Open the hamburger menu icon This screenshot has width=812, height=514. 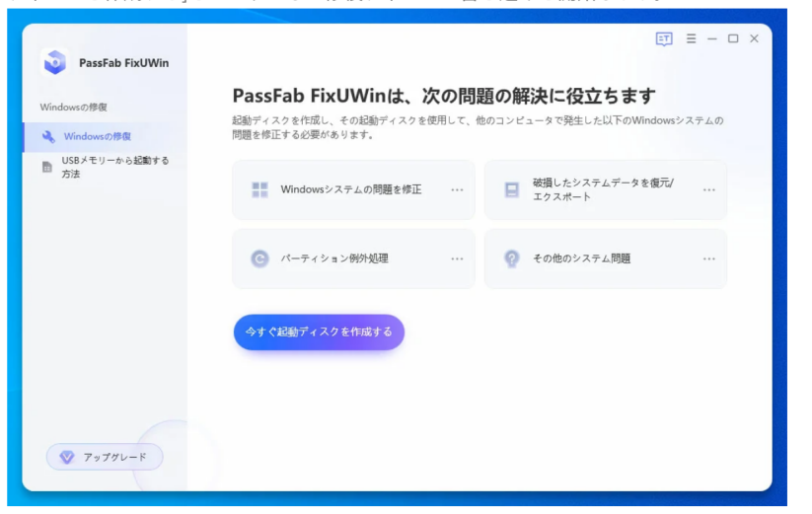pos(691,38)
